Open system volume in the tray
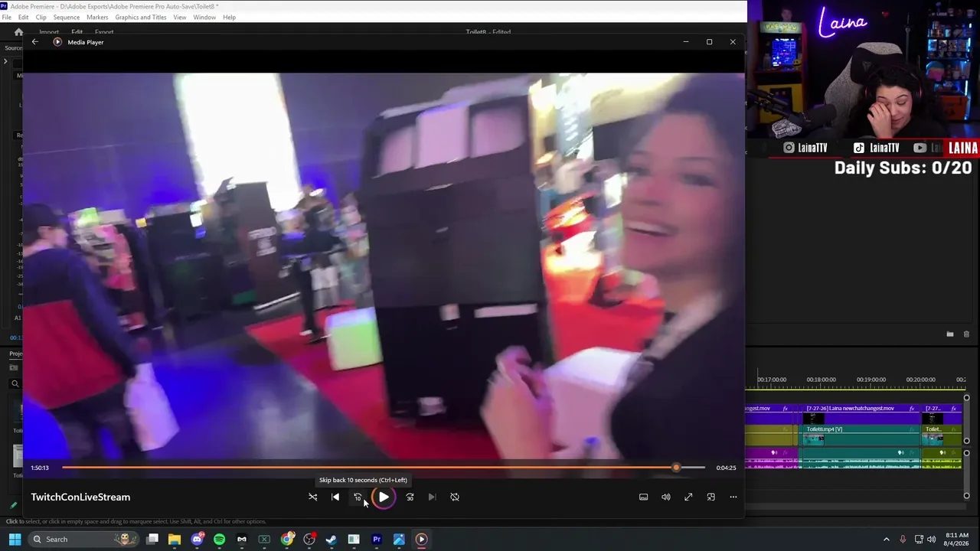 (x=932, y=540)
